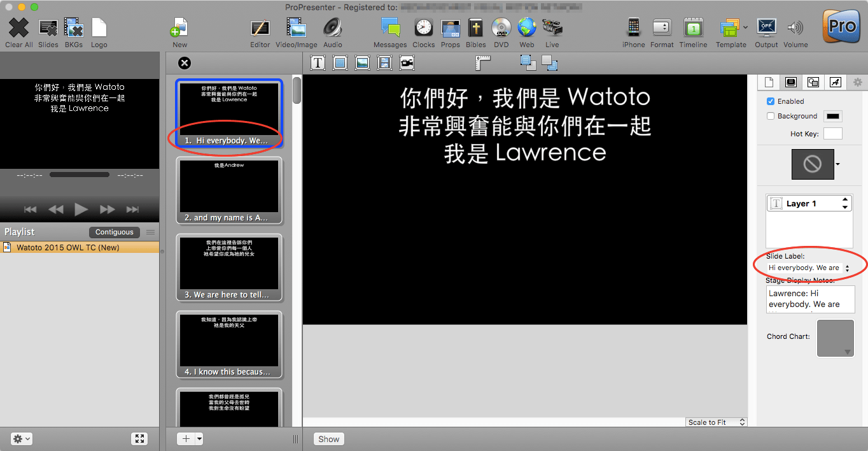The image size is (868, 451).
Task: Click the Show button
Action: 329,439
